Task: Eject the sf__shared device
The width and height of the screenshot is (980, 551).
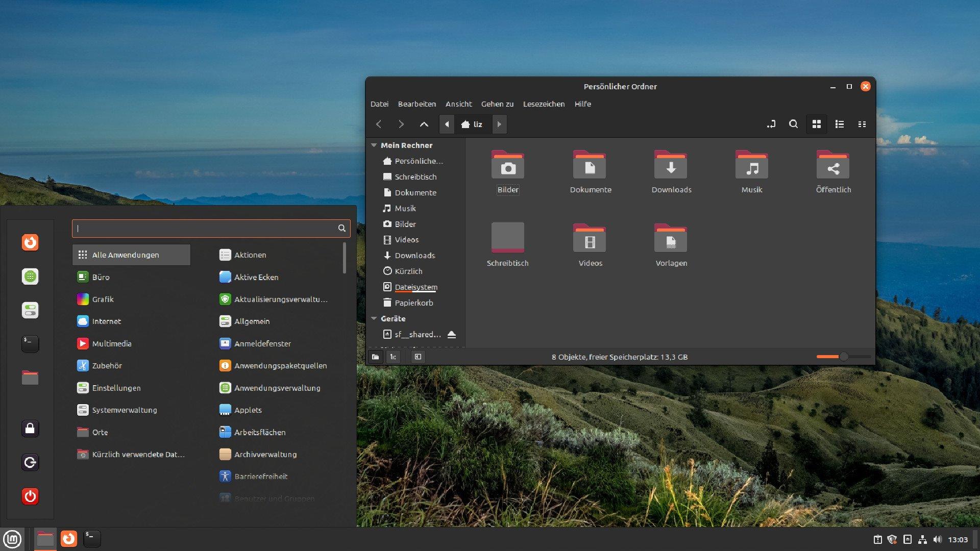Action: tap(452, 334)
